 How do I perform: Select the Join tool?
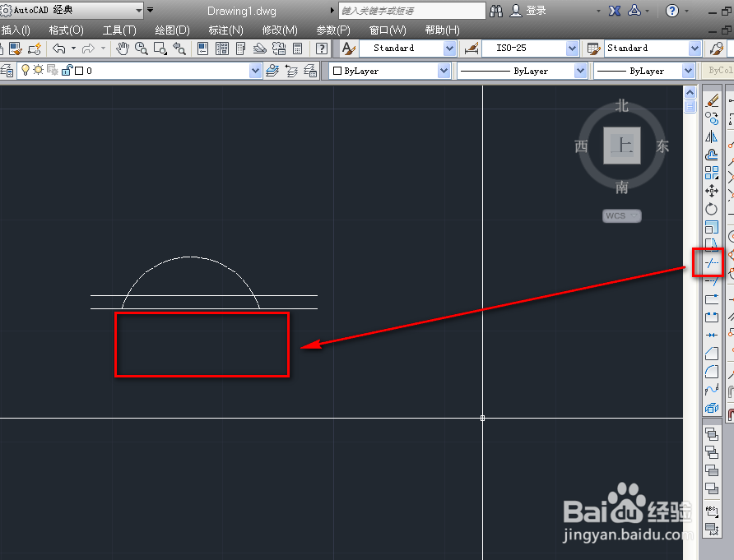(x=712, y=335)
